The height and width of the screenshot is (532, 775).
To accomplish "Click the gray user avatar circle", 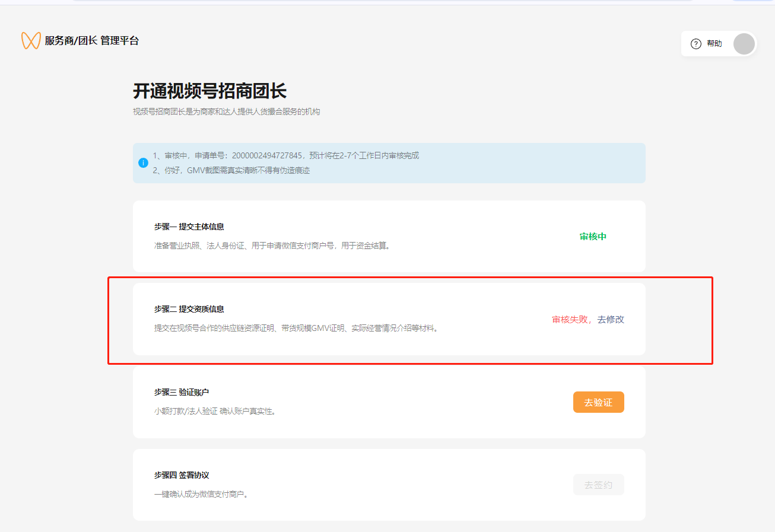I will coord(744,44).
